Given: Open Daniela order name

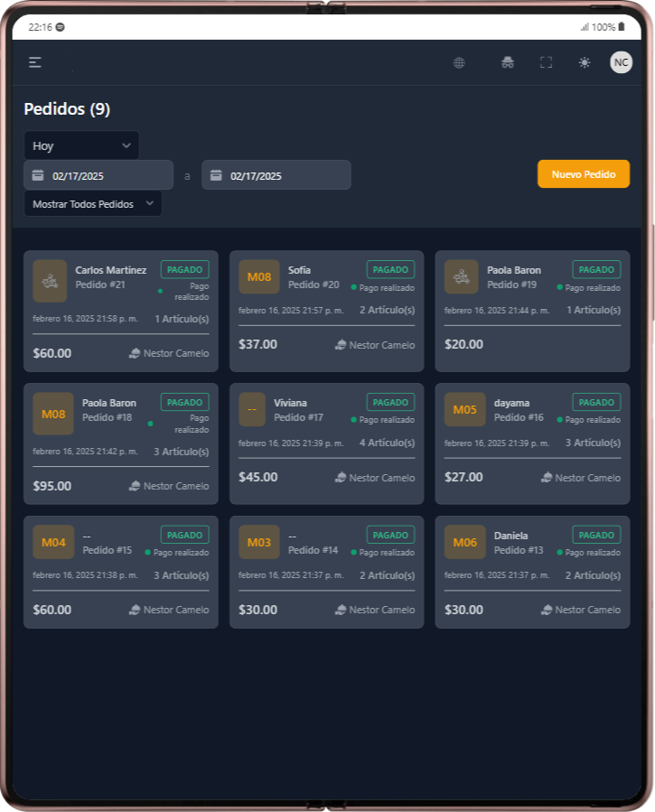Looking at the screenshot, I should 511,535.
